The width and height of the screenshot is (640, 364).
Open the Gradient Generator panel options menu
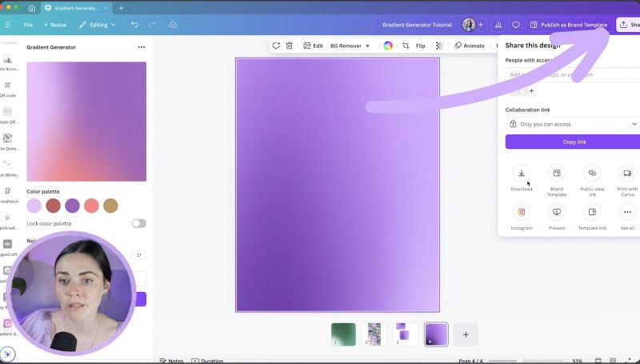(142, 47)
